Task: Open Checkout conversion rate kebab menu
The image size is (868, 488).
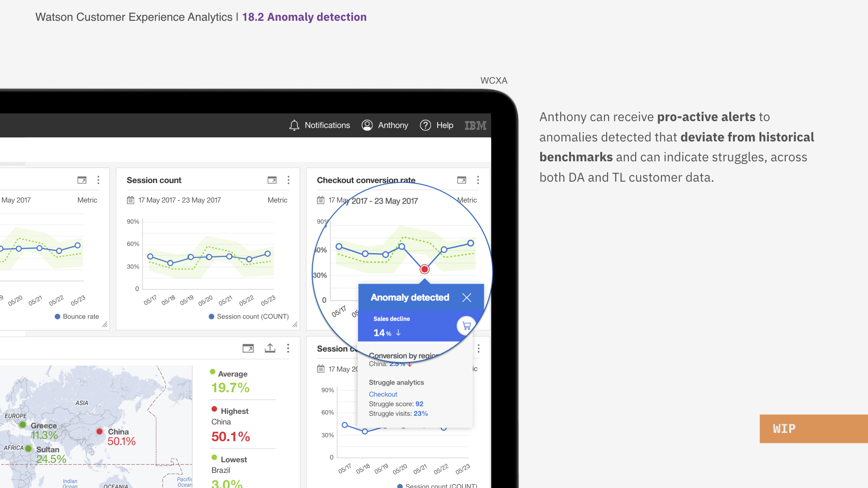Action: pyautogui.click(x=478, y=180)
